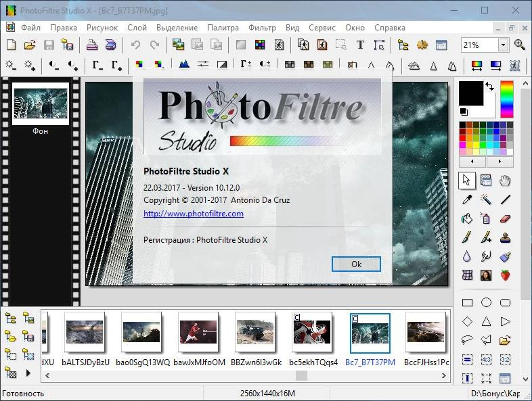This screenshot has height=401, width=532.
Task: Select the Clone stamp tool
Action: (505, 237)
